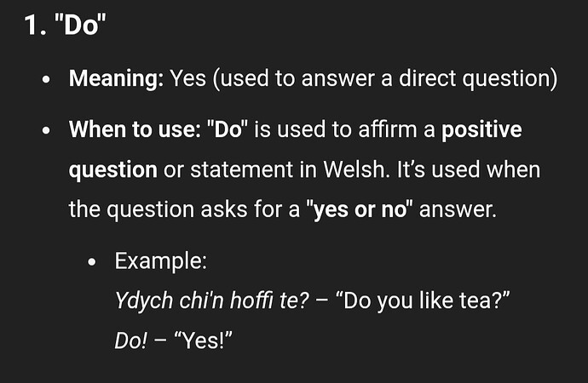Click the phrase "the question asks for a"
This screenshot has width=588, height=383.
point(185,209)
